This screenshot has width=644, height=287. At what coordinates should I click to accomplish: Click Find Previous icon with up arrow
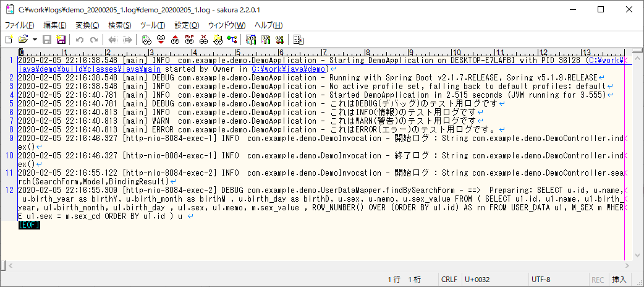click(x=176, y=40)
